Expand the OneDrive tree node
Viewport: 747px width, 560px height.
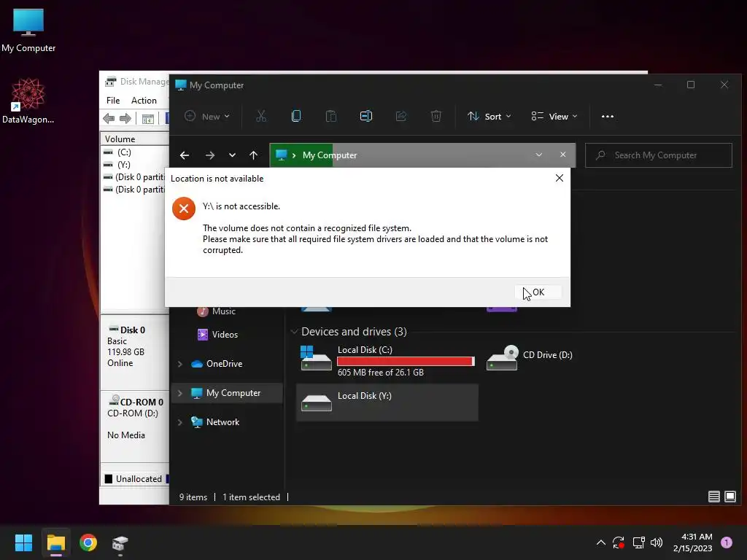pos(179,364)
